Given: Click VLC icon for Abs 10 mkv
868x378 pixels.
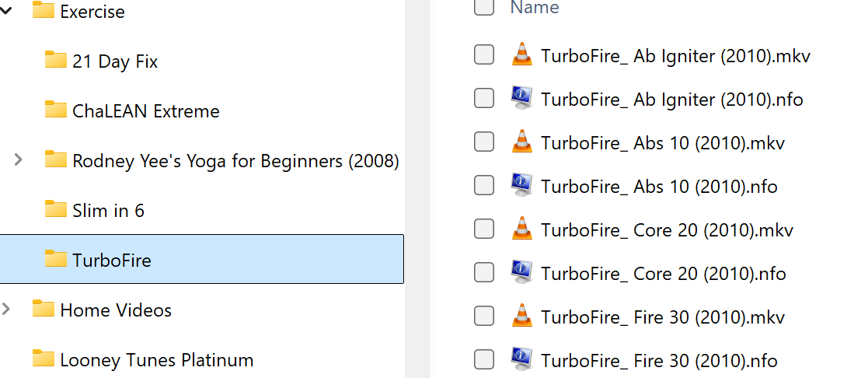Looking at the screenshot, I should pos(521,142).
